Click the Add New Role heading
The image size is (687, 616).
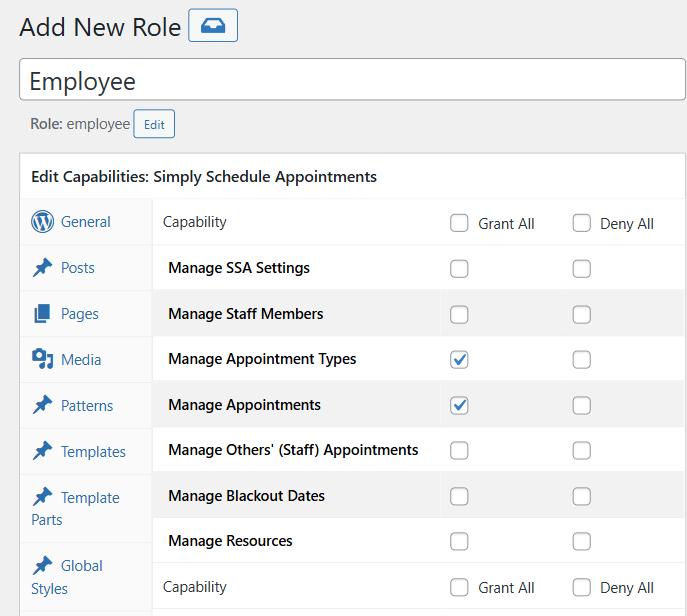tap(100, 27)
